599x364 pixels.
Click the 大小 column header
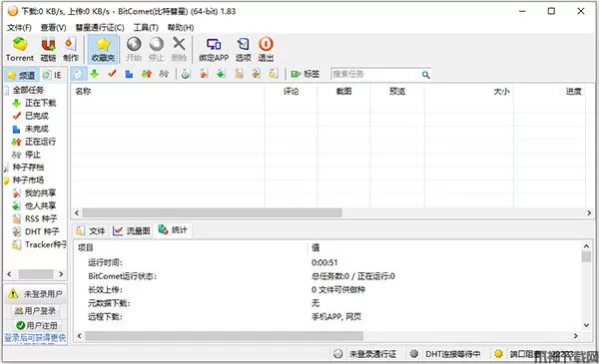click(x=469, y=91)
